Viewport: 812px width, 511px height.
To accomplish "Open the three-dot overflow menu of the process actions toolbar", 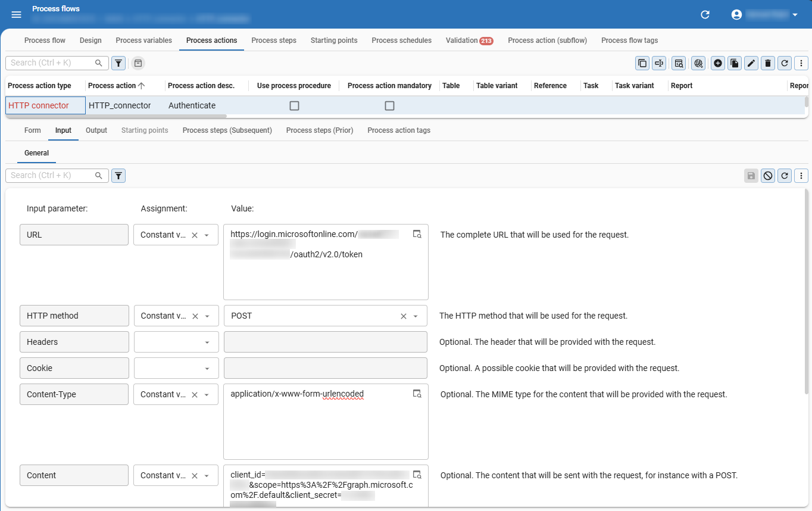I will point(801,63).
